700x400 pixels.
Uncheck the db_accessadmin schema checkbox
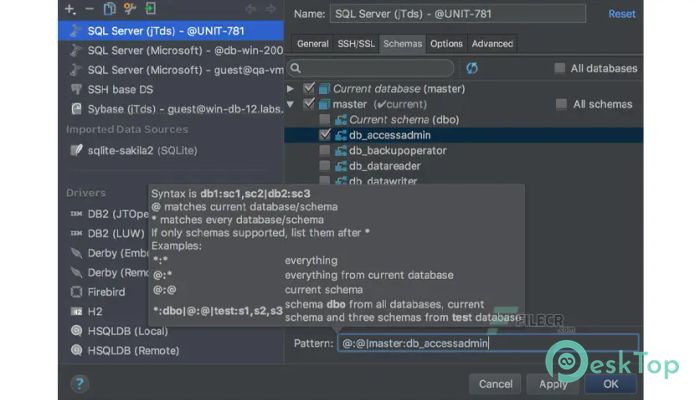point(325,134)
